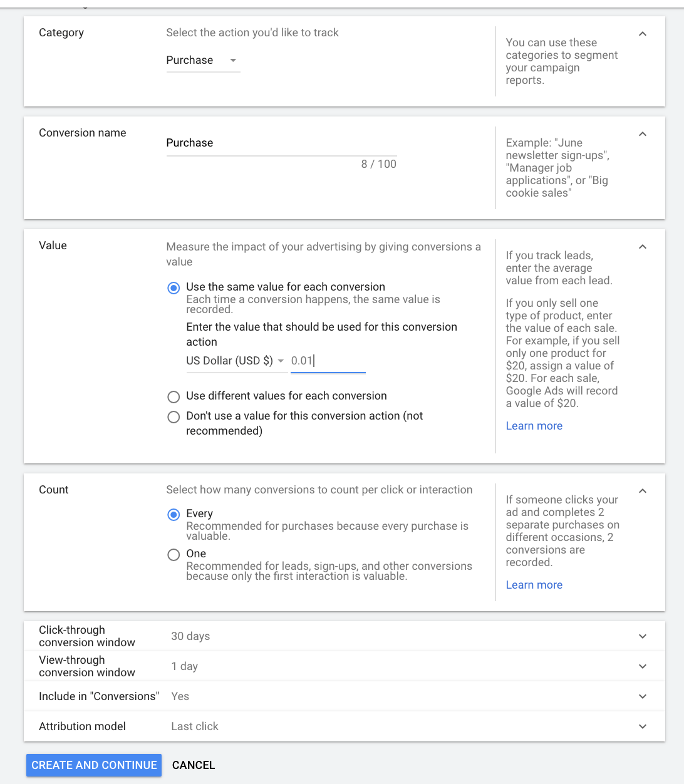Click CANCEL to discard the conversion action
684x784 pixels.
pos(193,765)
